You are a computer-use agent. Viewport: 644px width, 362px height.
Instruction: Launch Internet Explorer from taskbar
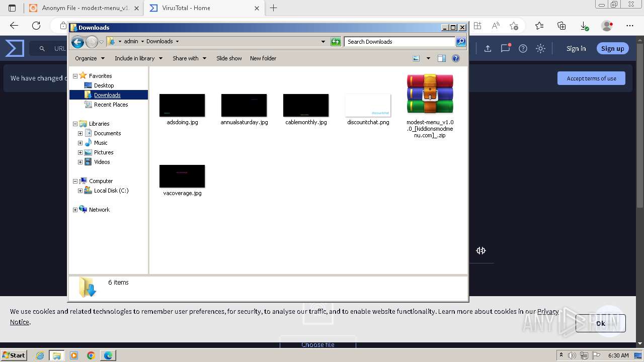pyautogui.click(x=40, y=355)
